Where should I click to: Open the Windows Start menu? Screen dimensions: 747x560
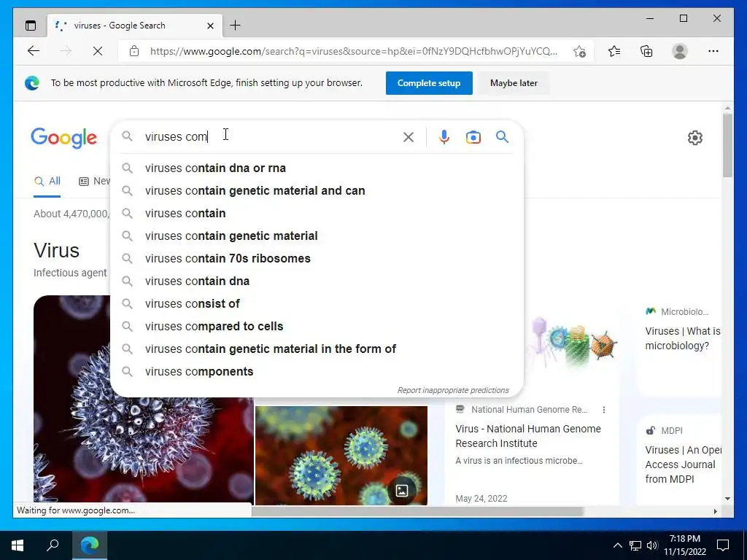tap(18, 545)
